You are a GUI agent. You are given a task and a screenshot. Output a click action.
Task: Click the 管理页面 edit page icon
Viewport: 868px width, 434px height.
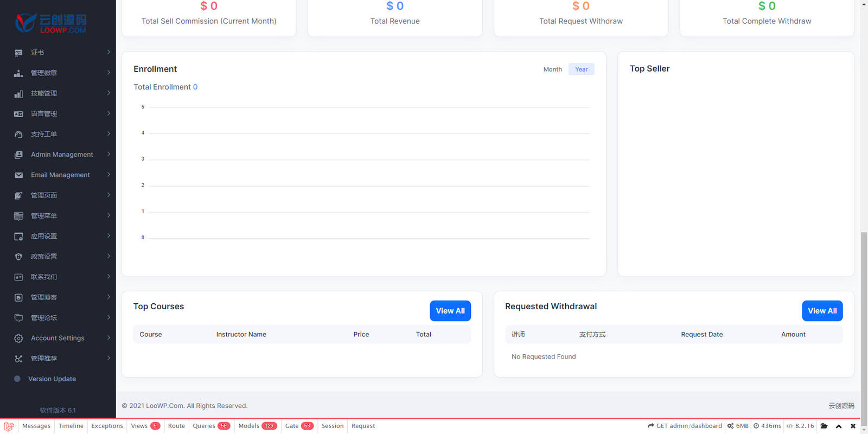coord(18,195)
